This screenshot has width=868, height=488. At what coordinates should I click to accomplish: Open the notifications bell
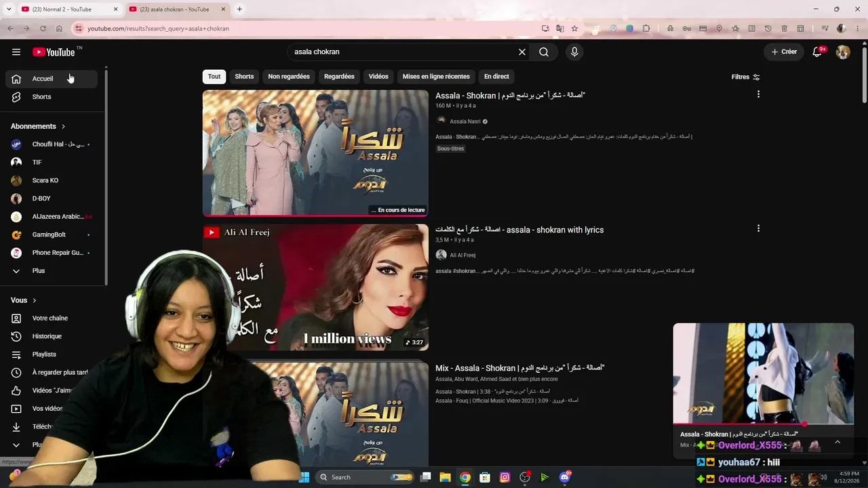(818, 52)
